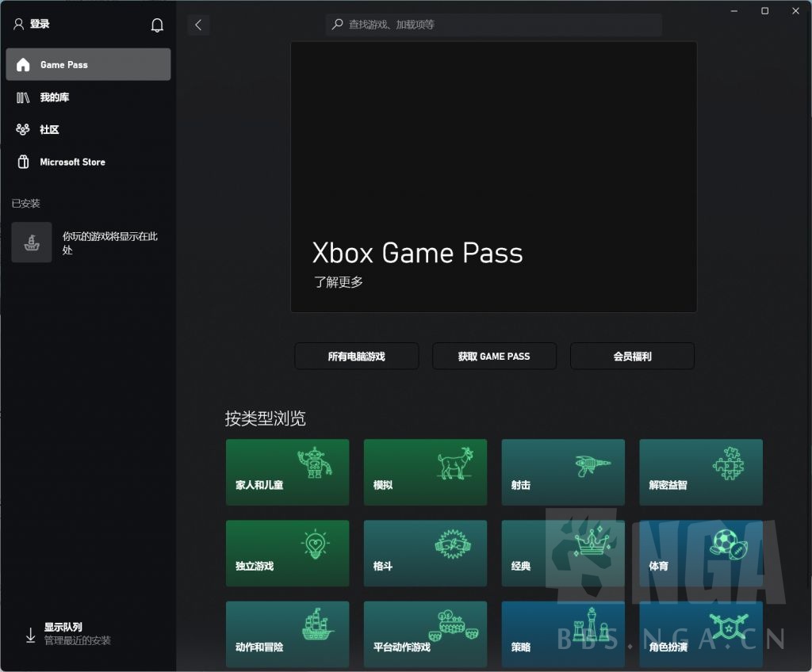This screenshot has height=672, width=812.
Task: Click the 所有电脑游戏 button
Action: point(356,356)
